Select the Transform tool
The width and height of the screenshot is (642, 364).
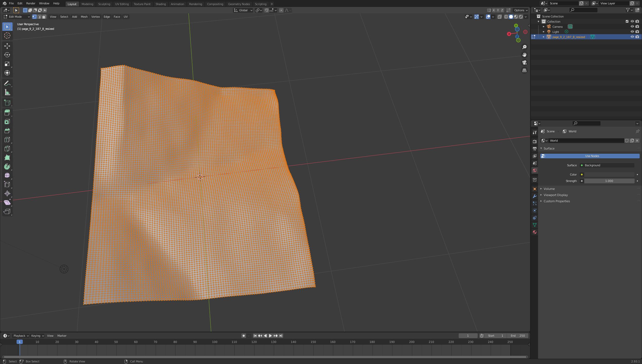pos(7,73)
